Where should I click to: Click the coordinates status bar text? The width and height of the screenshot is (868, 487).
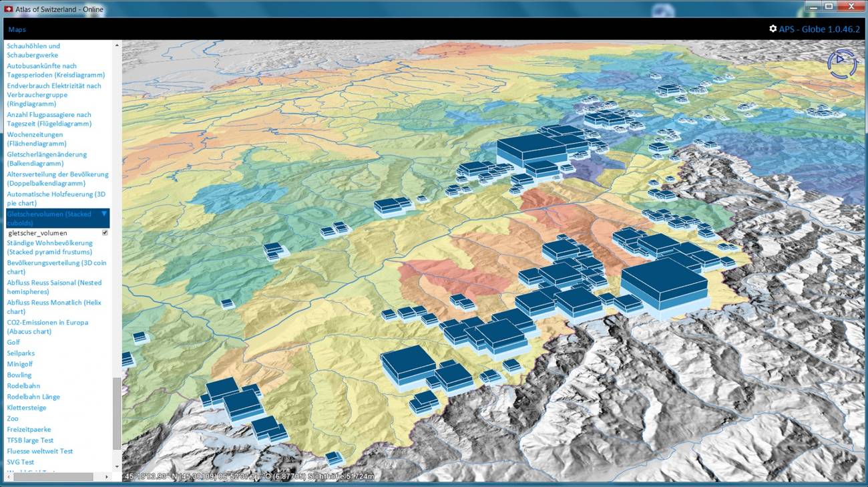250,476
